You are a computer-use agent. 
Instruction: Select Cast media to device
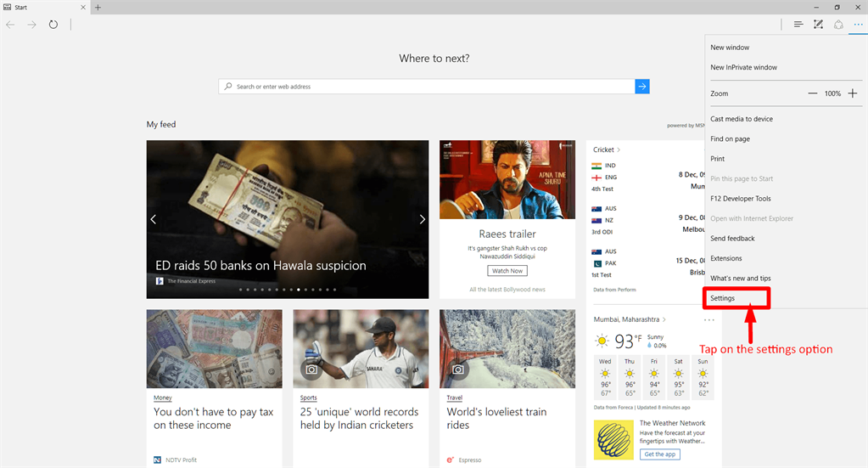pos(742,119)
